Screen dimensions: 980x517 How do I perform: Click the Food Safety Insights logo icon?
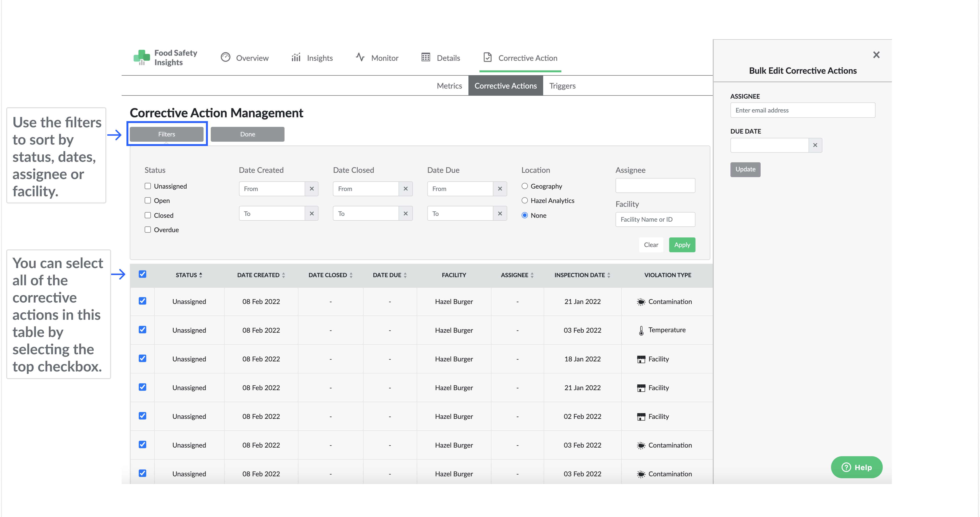pos(142,57)
